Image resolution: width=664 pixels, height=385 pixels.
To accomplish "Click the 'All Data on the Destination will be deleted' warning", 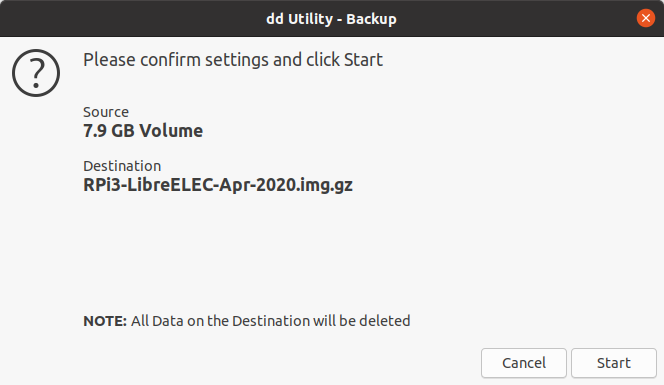I will (x=270, y=321).
